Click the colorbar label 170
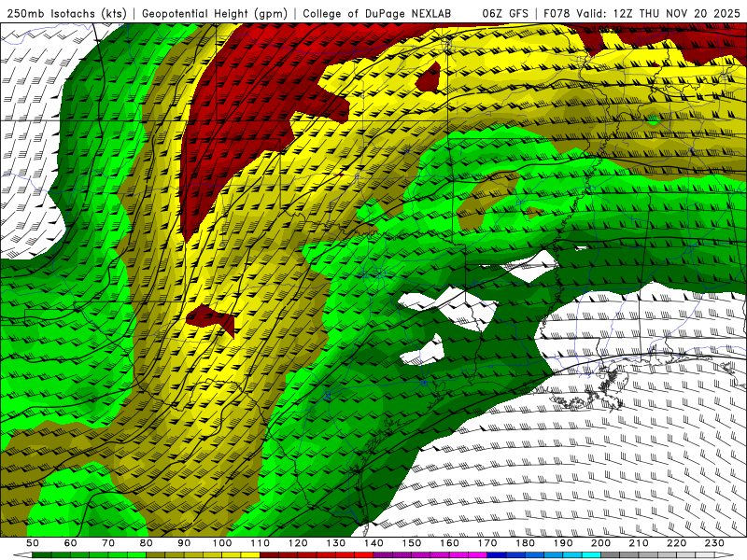Screen dimensions: 747x560 tap(487, 543)
